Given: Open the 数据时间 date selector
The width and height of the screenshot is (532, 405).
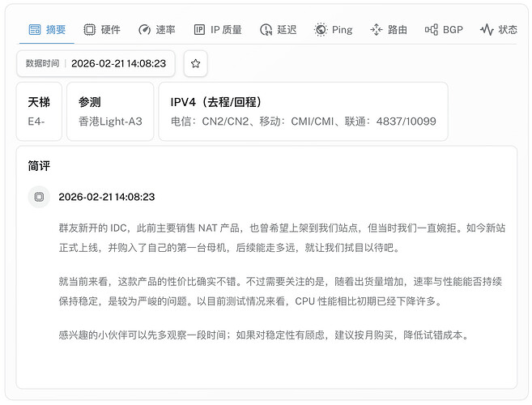Looking at the screenshot, I should 96,63.
